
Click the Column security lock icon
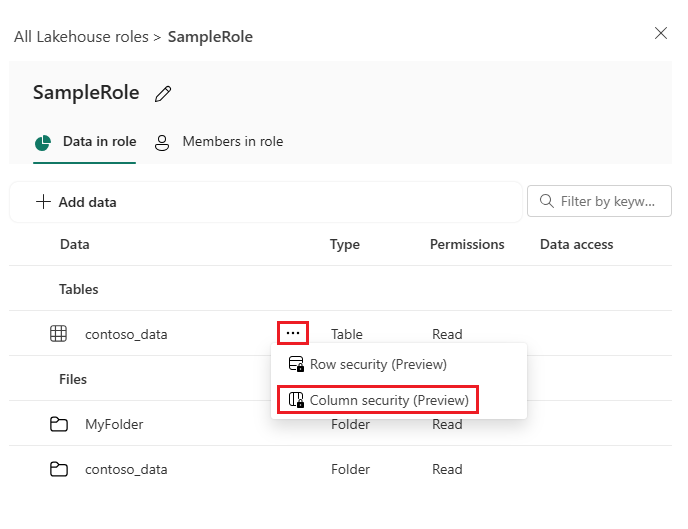coord(296,400)
